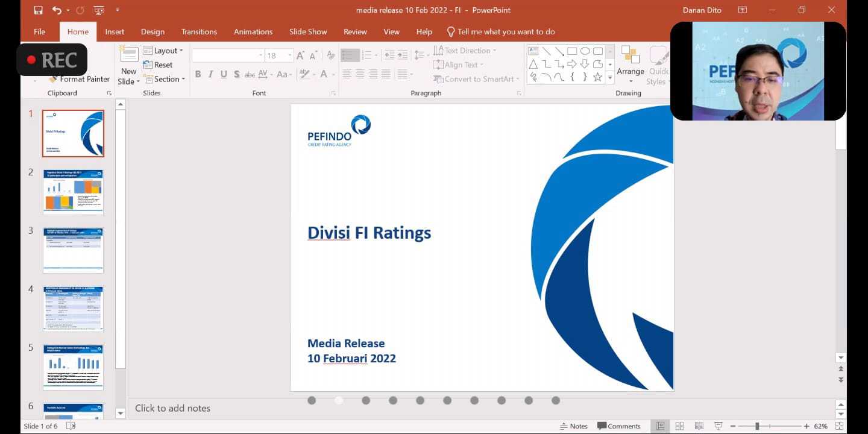Open line spacing options

pos(421,55)
